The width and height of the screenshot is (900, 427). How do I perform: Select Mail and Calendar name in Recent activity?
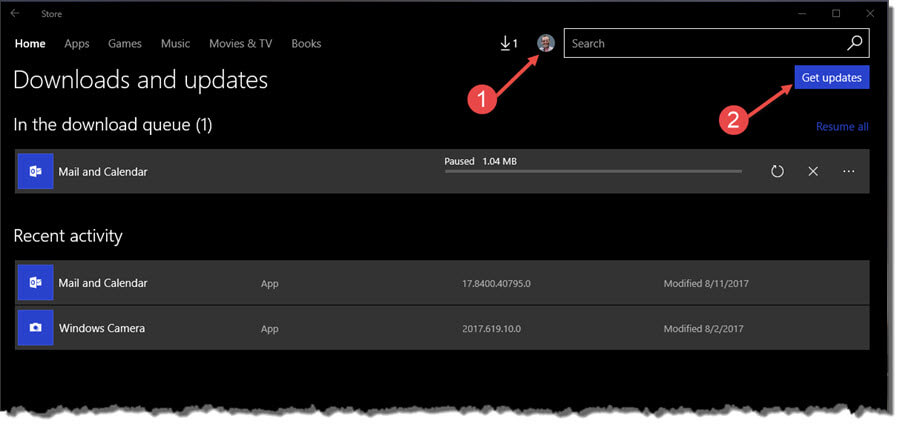coord(103,283)
